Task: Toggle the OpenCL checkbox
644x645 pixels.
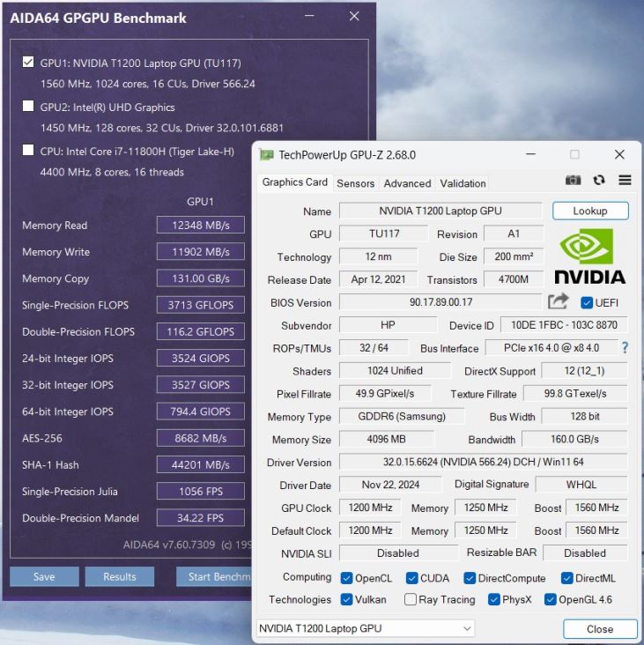Action: (x=347, y=578)
